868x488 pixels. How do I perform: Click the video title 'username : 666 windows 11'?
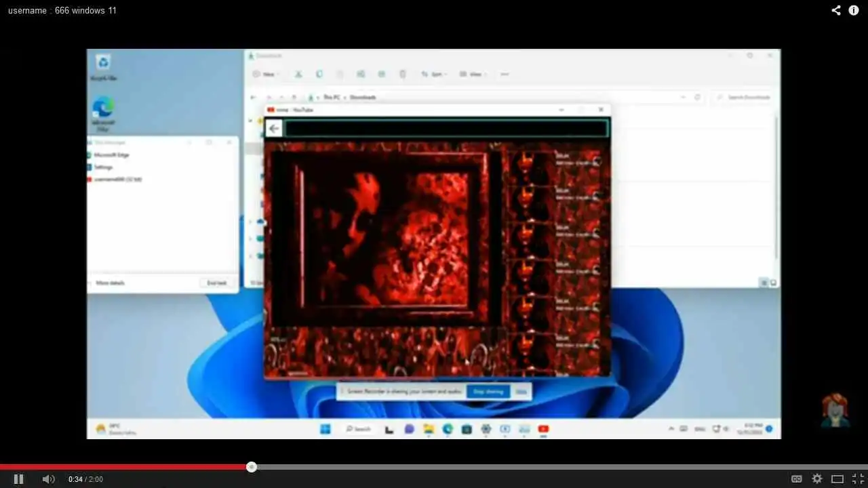tap(62, 10)
